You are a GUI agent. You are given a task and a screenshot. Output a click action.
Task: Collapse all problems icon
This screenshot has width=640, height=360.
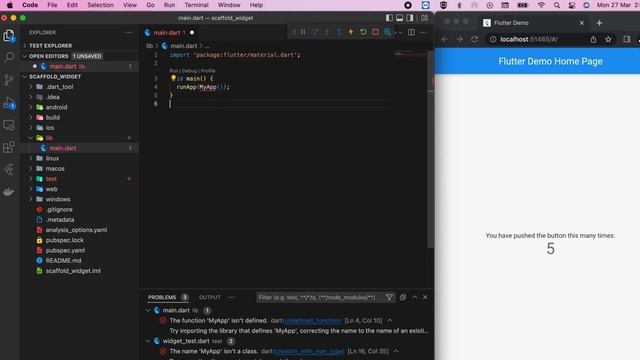click(403, 298)
